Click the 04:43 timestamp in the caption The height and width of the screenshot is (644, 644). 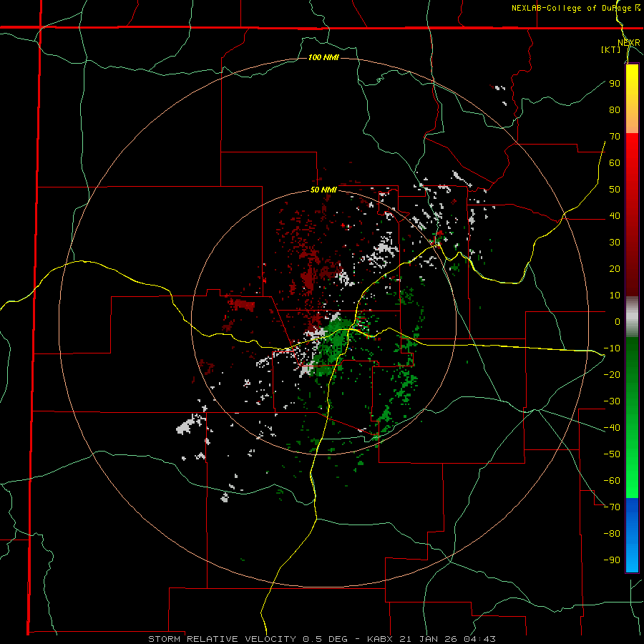click(x=479, y=639)
